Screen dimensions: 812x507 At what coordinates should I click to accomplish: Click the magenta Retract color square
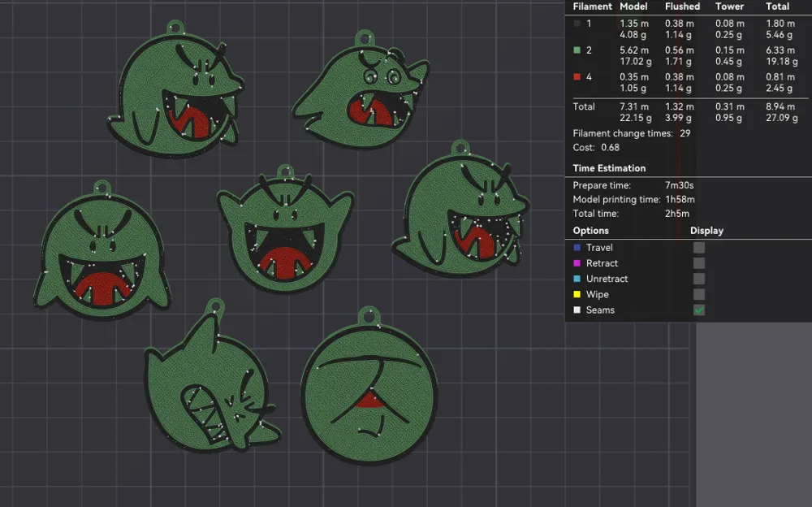point(577,263)
